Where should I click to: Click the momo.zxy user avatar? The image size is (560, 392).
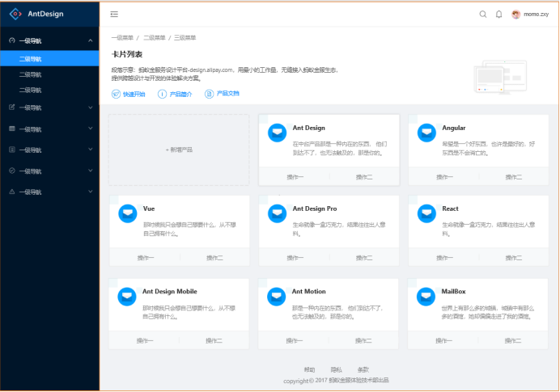[515, 15]
